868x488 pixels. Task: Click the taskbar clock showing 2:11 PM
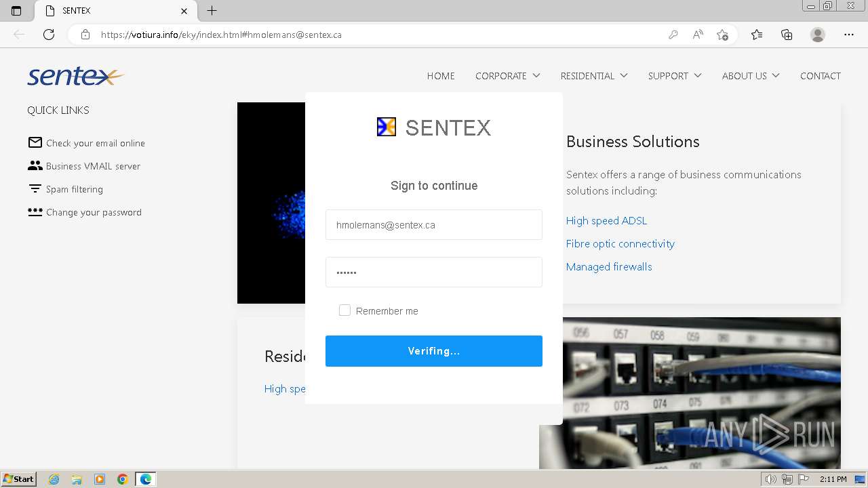[x=833, y=479]
